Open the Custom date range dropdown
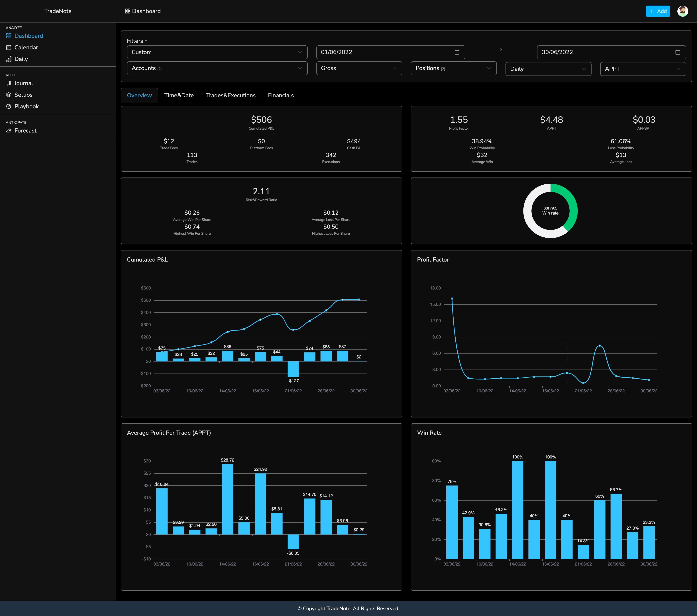The height and width of the screenshot is (616, 697). (x=217, y=52)
